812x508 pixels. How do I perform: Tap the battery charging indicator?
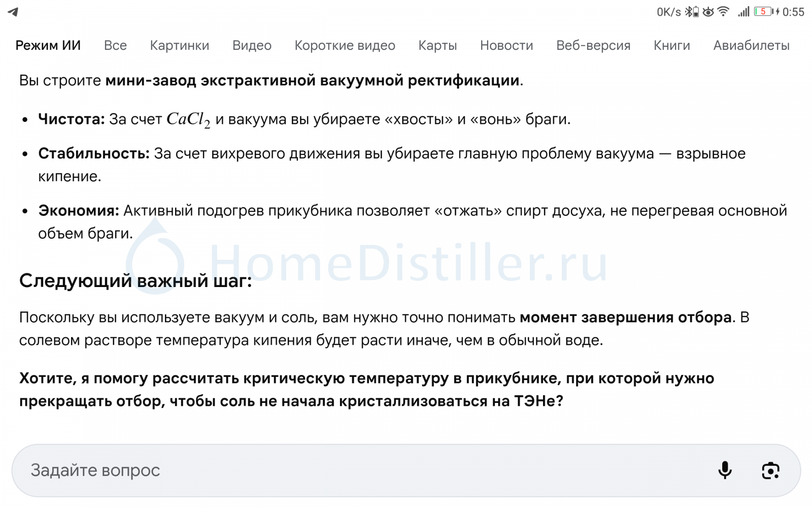click(765, 12)
